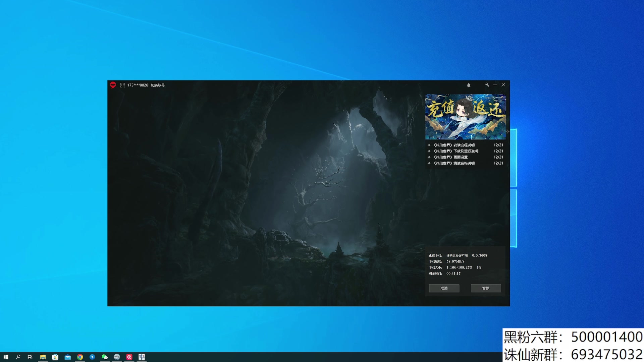Image resolution: width=644 pixels, height=362 pixels.
Task: Pause the download with 暂停 button
Action: [x=486, y=288]
